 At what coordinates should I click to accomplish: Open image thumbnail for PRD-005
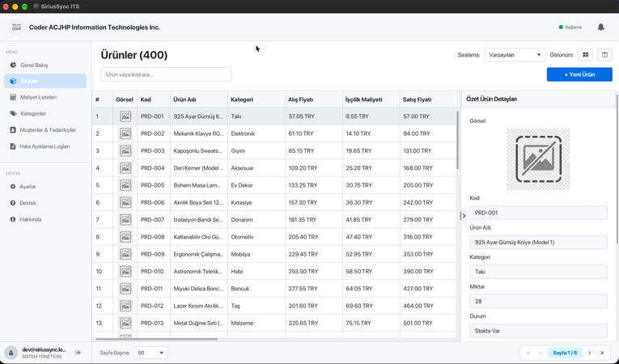125,185
